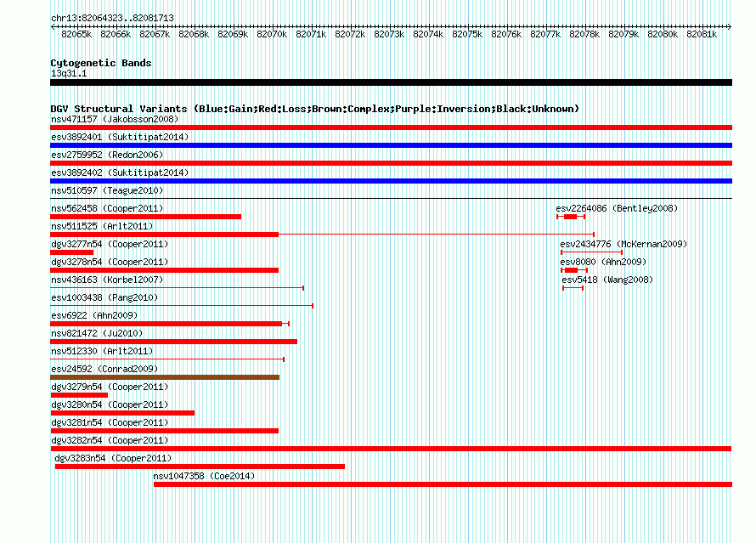Open esv3892402 (Suktitipat2014) variant
The width and height of the screenshot is (756, 543).
tap(120, 173)
